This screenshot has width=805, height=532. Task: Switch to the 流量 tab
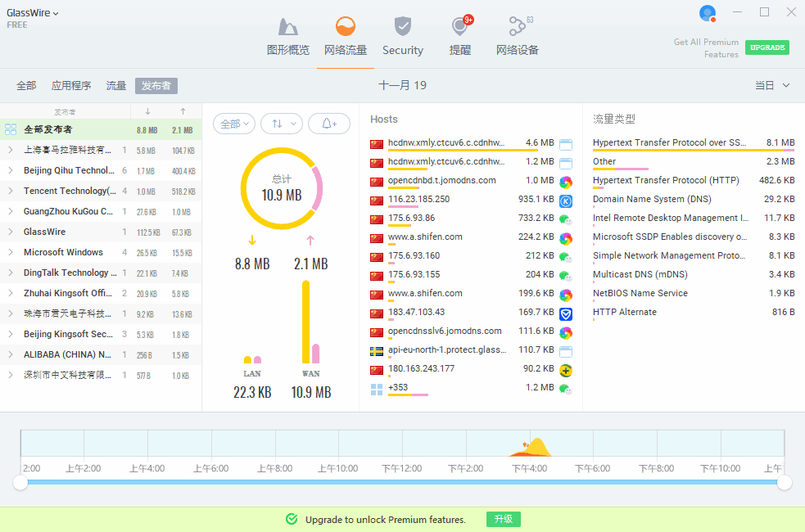pos(116,86)
